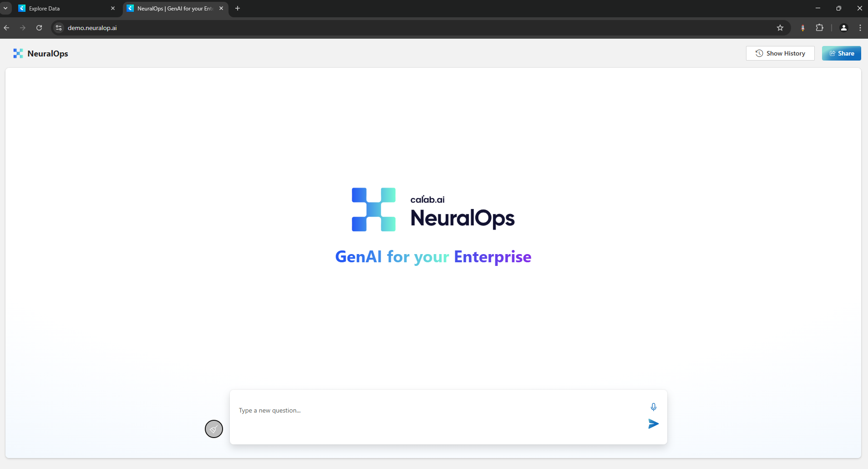Click the NeuralOps logo in header
This screenshot has width=868, height=469.
pos(18,53)
